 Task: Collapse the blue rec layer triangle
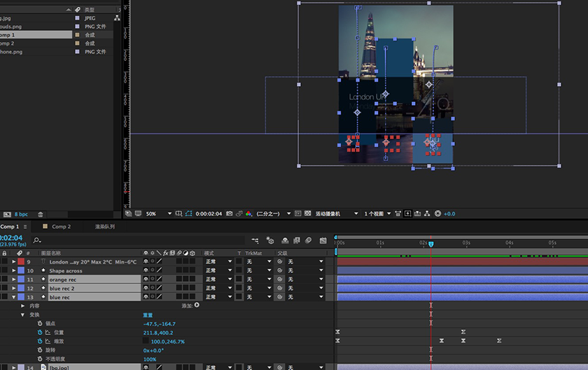pos(14,297)
